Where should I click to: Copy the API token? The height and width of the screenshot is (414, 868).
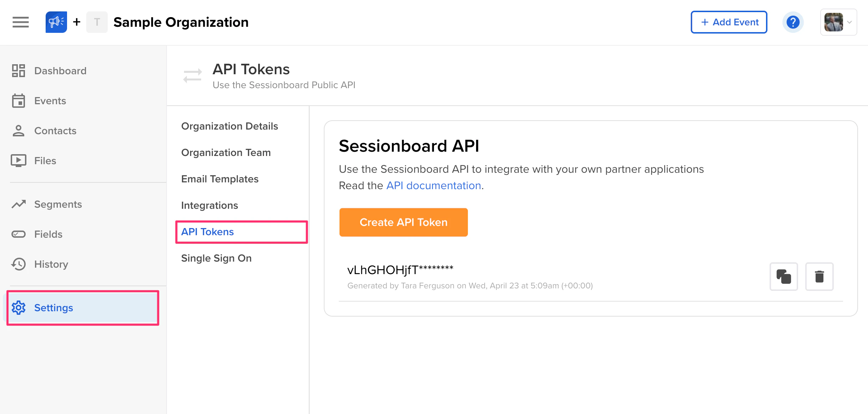tap(783, 277)
